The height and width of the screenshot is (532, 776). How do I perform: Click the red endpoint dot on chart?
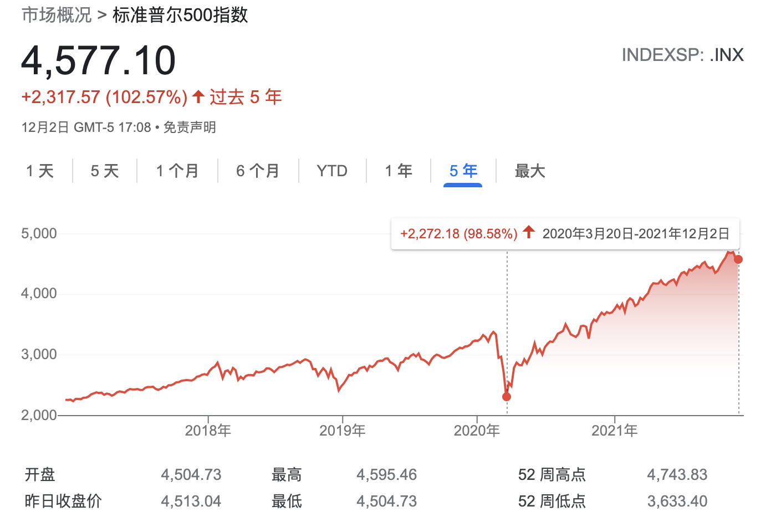[x=738, y=259]
